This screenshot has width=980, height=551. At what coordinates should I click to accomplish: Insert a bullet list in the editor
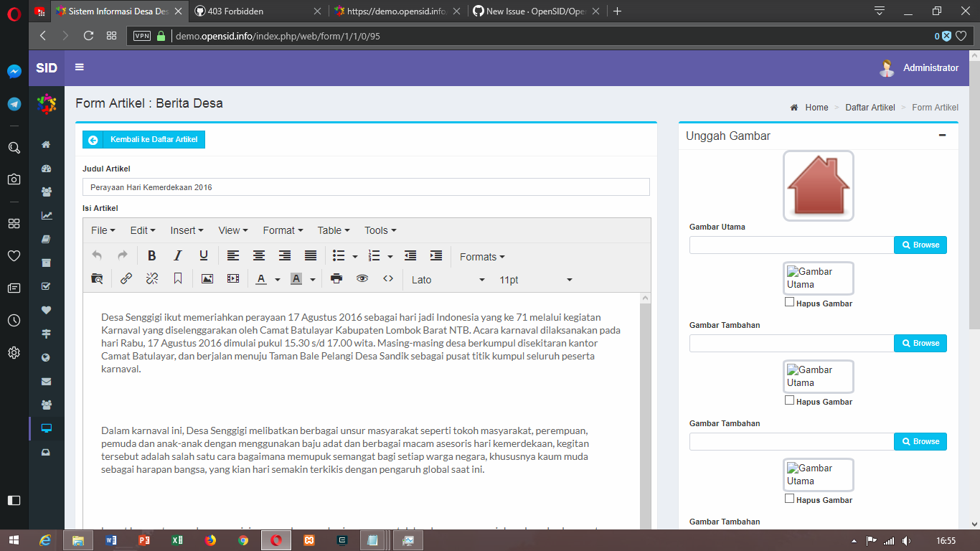(339, 256)
